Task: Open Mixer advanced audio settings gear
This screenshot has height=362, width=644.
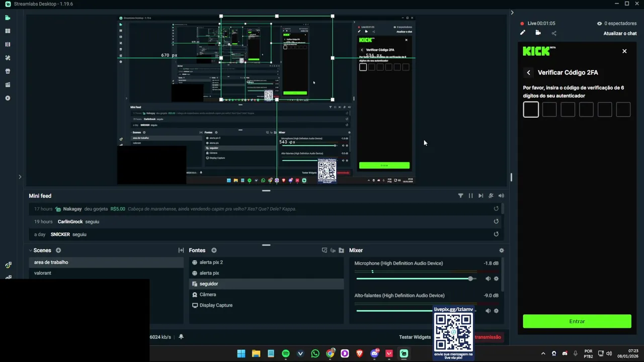Action: point(501,250)
